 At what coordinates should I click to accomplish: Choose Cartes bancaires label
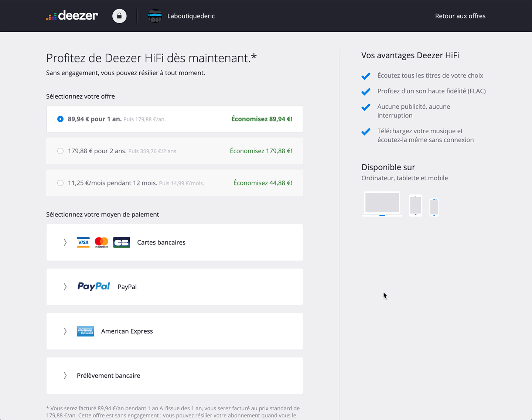point(161,242)
